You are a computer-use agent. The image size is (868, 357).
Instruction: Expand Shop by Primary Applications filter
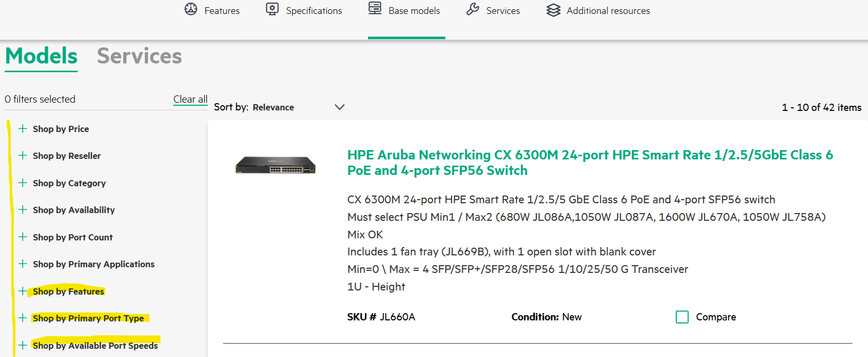[93, 264]
